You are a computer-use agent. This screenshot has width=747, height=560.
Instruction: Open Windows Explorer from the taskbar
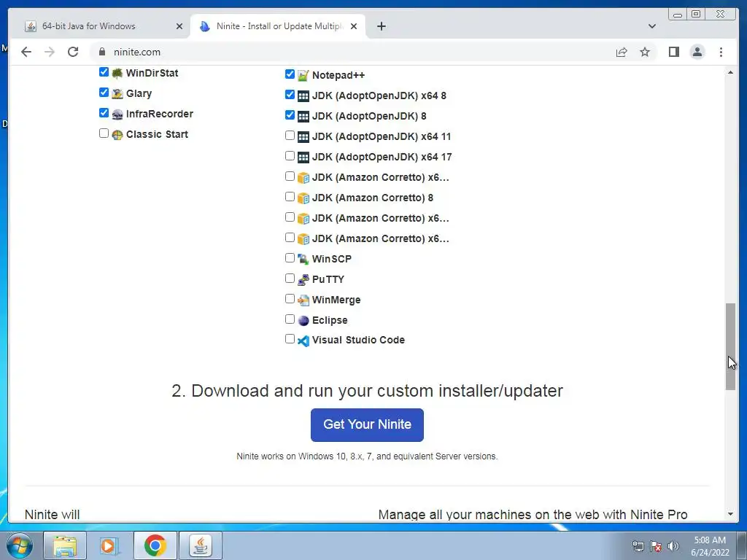click(x=65, y=545)
